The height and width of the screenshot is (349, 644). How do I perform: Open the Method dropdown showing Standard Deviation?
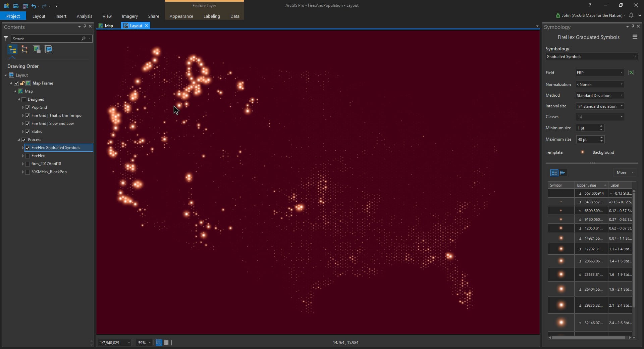point(600,96)
